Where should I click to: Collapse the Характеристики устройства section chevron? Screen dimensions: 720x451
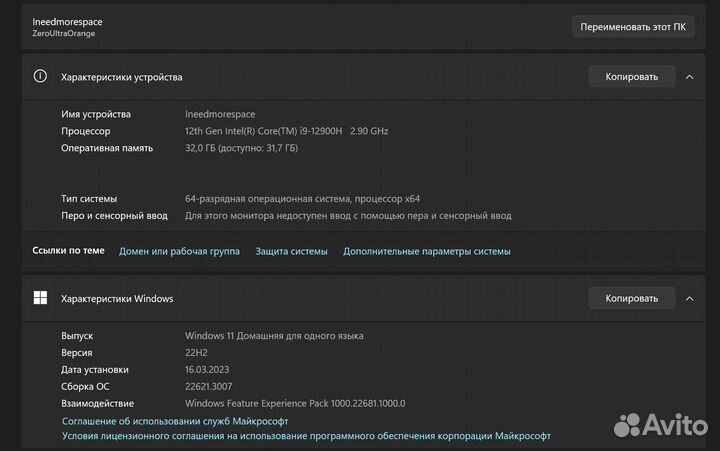click(x=689, y=77)
